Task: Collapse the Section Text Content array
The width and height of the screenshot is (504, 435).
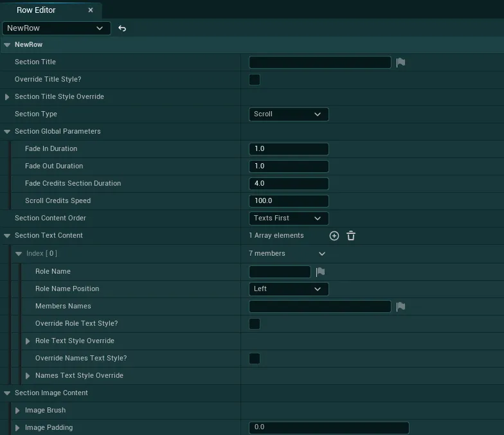Action: pos(7,235)
